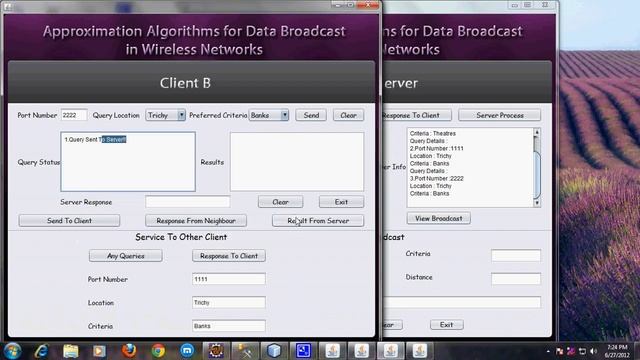Focus the Criteria field showing Banks
This screenshot has height=360, width=640.
pyautogui.click(x=229, y=326)
